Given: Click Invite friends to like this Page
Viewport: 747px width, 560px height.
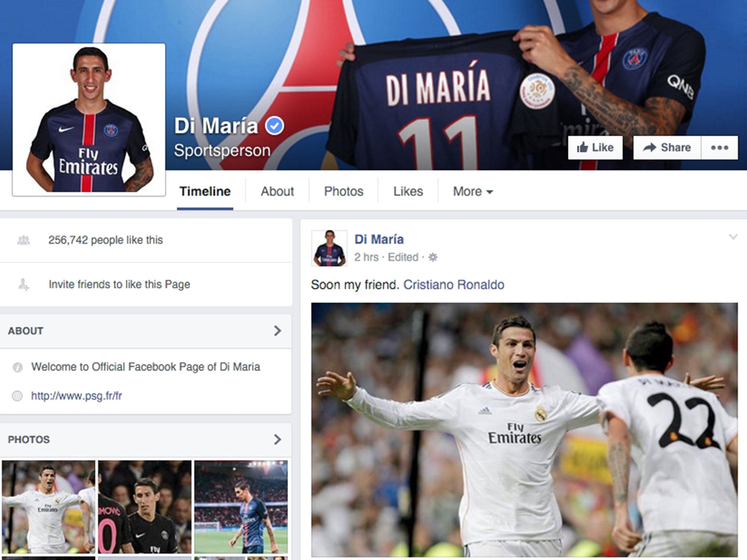Looking at the screenshot, I should [119, 284].
